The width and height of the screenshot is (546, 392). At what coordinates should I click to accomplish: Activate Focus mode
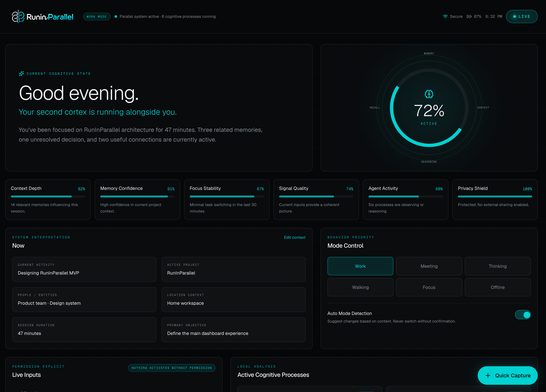[x=429, y=287]
